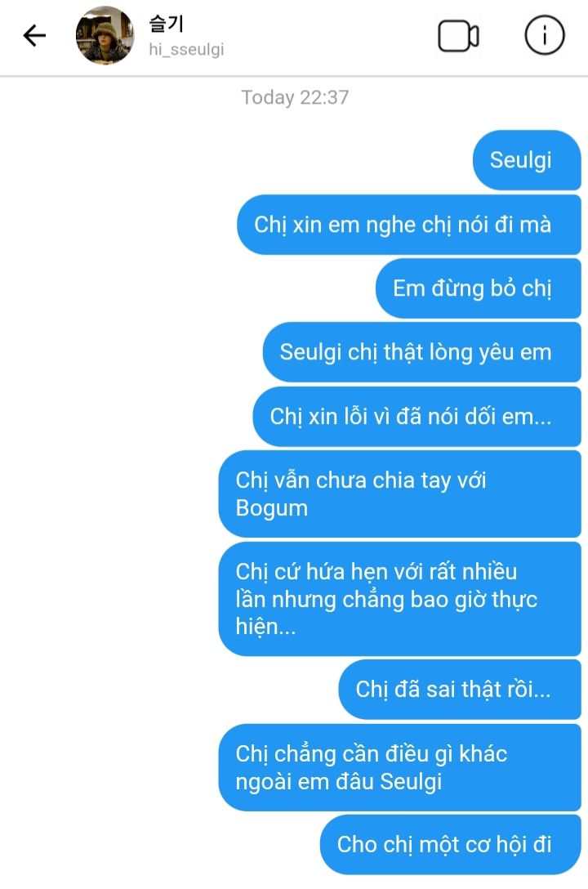
Task: Tap the word 'hiện...' in the long message
Action: coord(265,627)
